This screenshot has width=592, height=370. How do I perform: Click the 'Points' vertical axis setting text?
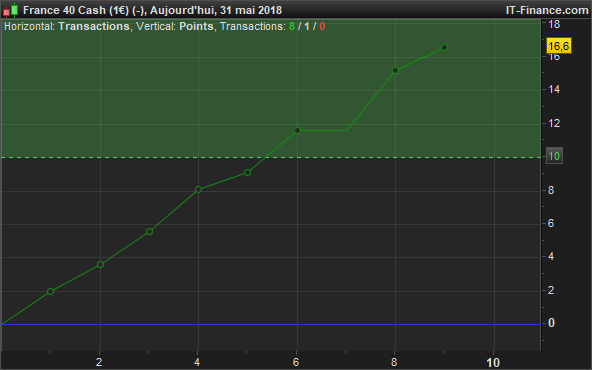coord(196,26)
